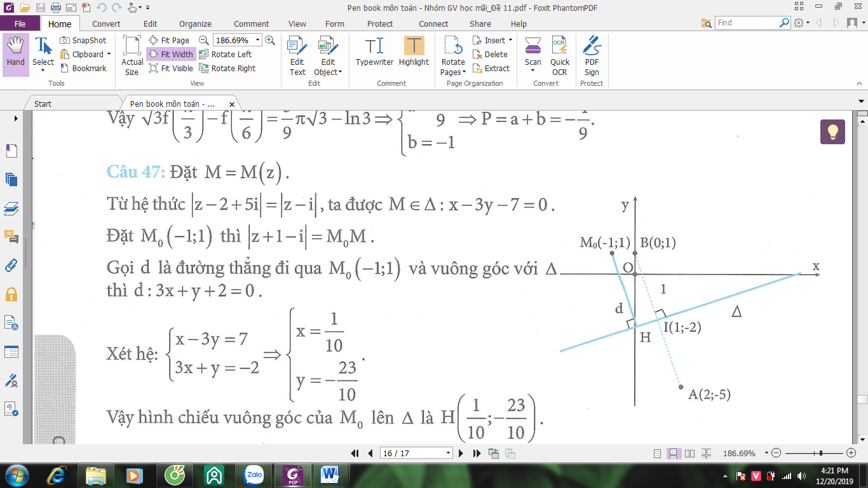This screenshot has width=868, height=488.
Task: Open the attachments panel paperclip icon
Action: click(x=11, y=266)
